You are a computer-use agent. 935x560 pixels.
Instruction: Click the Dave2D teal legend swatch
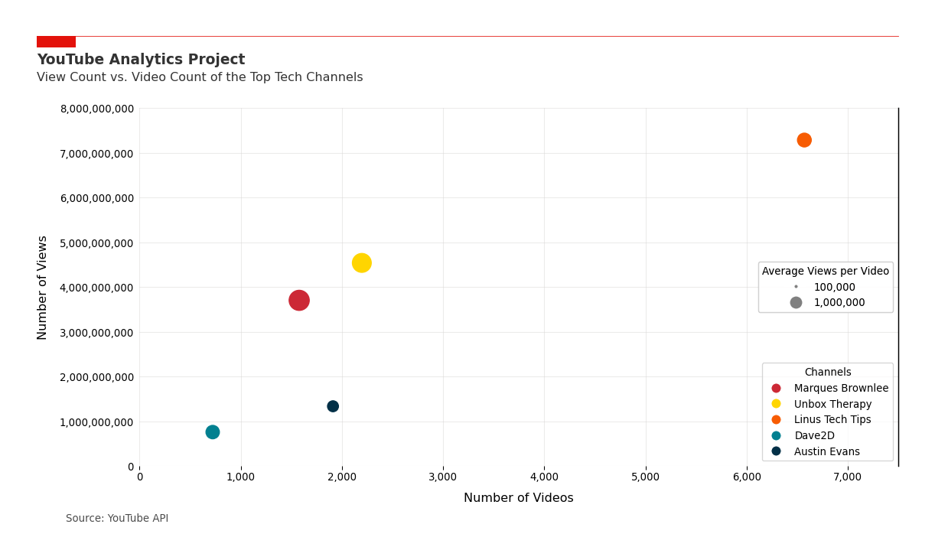[776, 436]
